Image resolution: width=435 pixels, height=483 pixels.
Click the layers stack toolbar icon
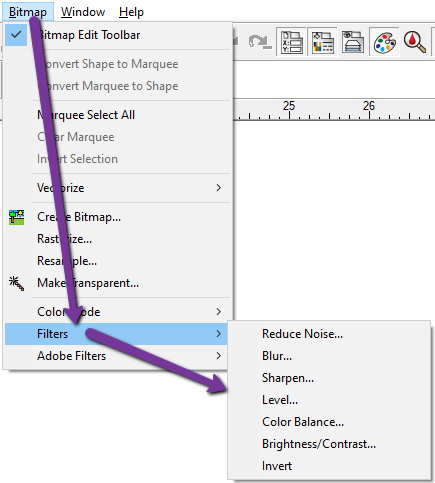353,42
